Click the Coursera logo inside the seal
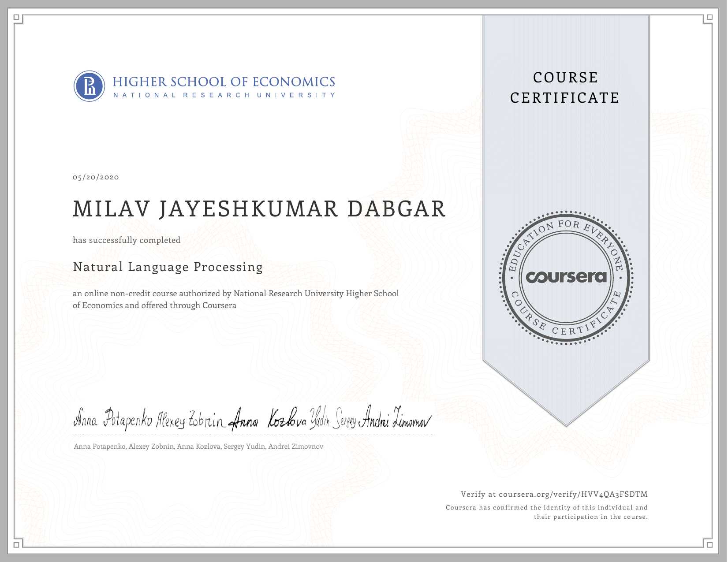This screenshot has width=728, height=562. click(x=566, y=277)
